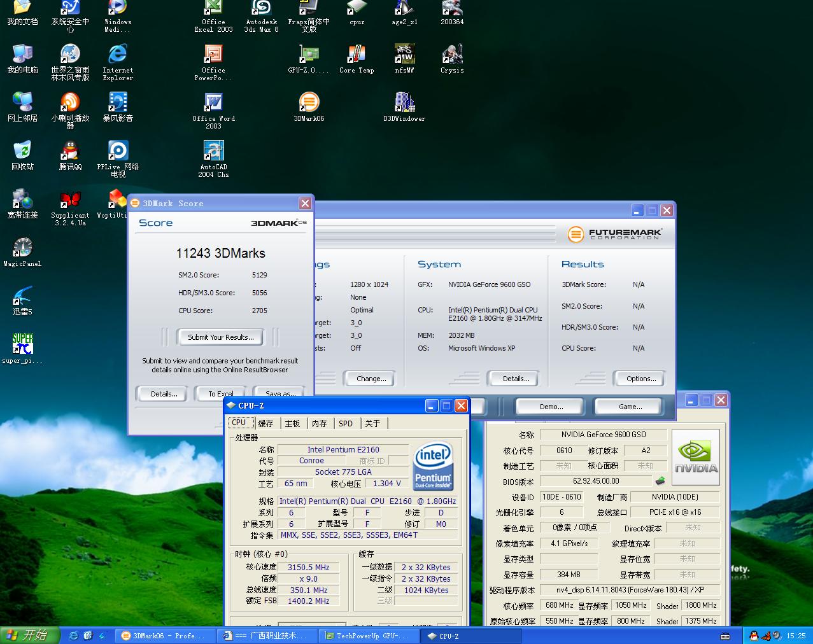813x644 pixels.
Task: Open the 开始 Start menu
Action: point(30,635)
